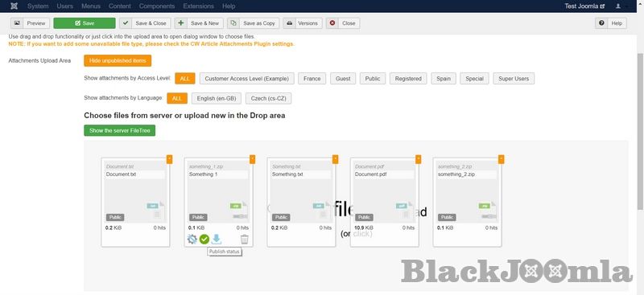Filter attachments by Spain access level

click(444, 78)
